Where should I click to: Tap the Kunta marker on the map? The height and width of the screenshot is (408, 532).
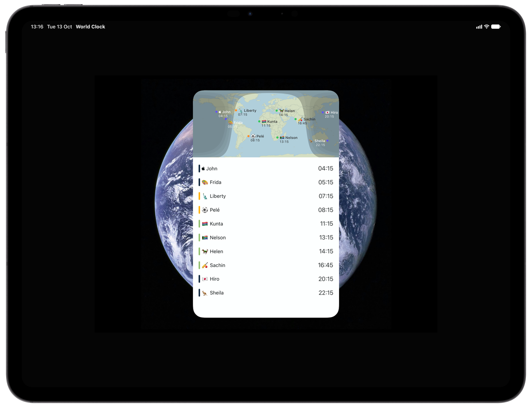coord(259,122)
